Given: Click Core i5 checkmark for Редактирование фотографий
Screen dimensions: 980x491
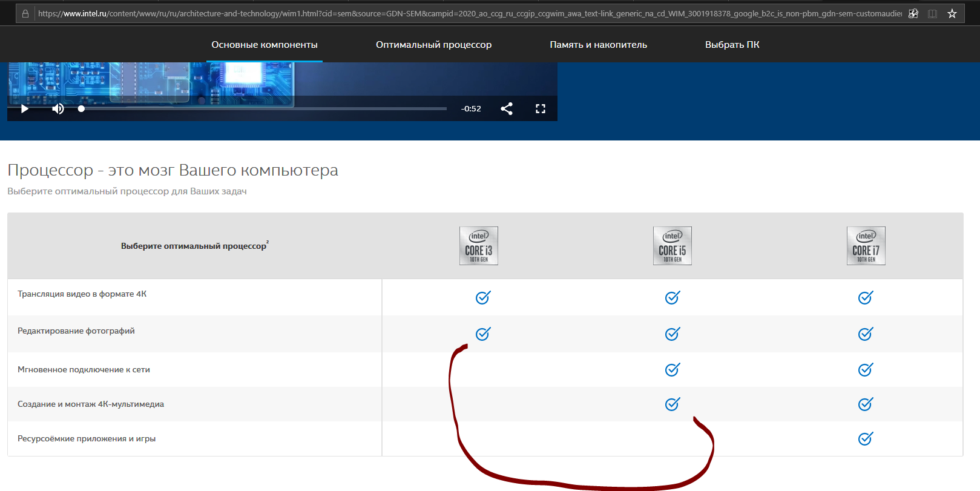Looking at the screenshot, I should [673, 334].
